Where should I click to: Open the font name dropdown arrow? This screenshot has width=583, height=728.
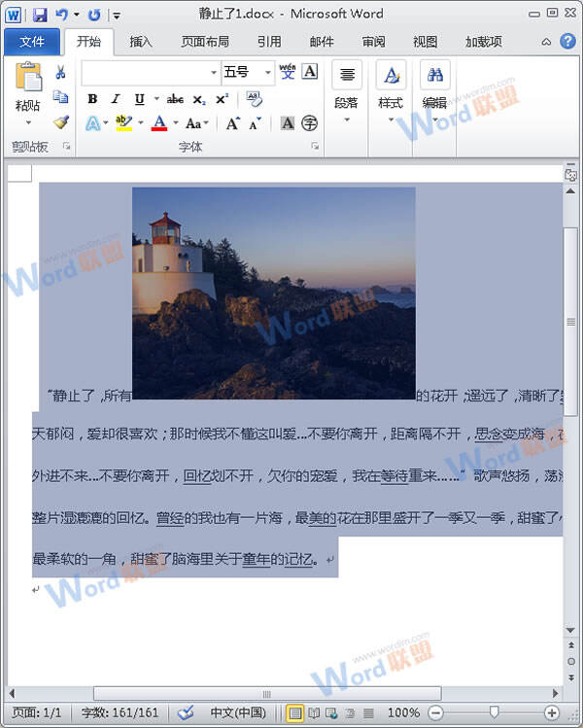point(214,73)
